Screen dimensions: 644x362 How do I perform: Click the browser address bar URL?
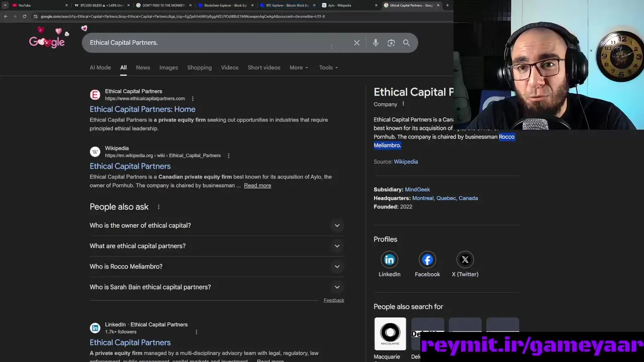[x=182, y=16]
